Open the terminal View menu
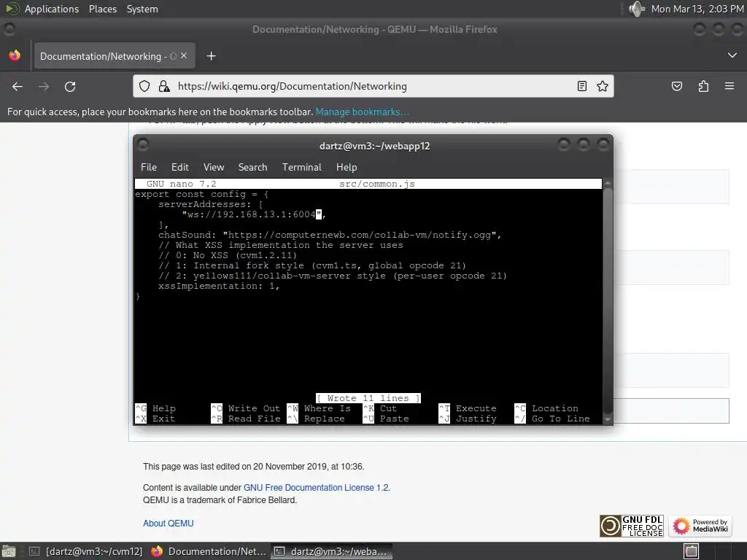747x560 pixels. (214, 167)
